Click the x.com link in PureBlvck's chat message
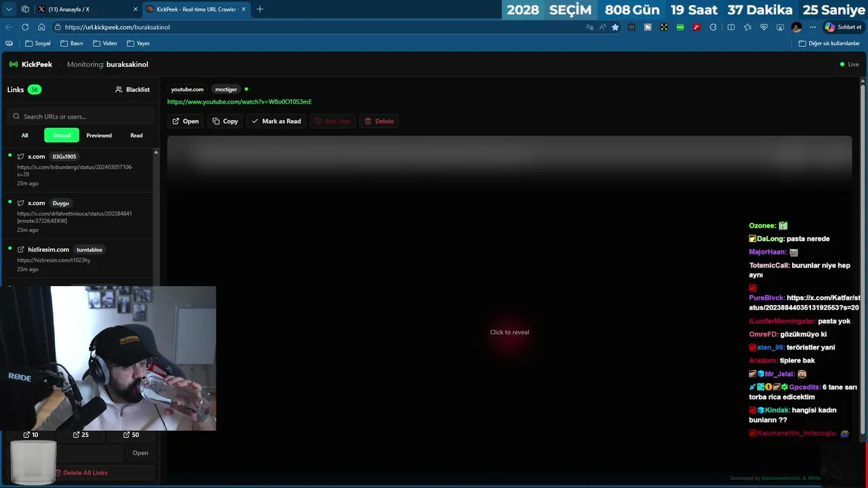This screenshot has width=868, height=488. pos(804,302)
